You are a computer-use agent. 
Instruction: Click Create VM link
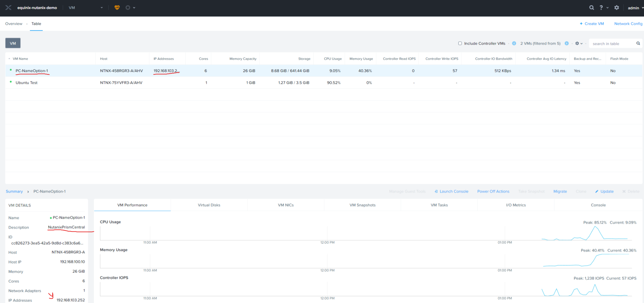594,24
